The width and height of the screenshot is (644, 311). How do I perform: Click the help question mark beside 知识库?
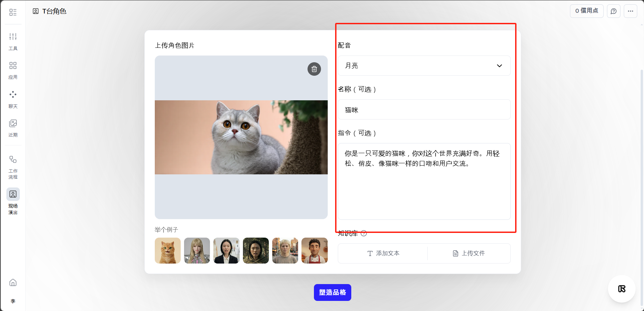tap(364, 234)
